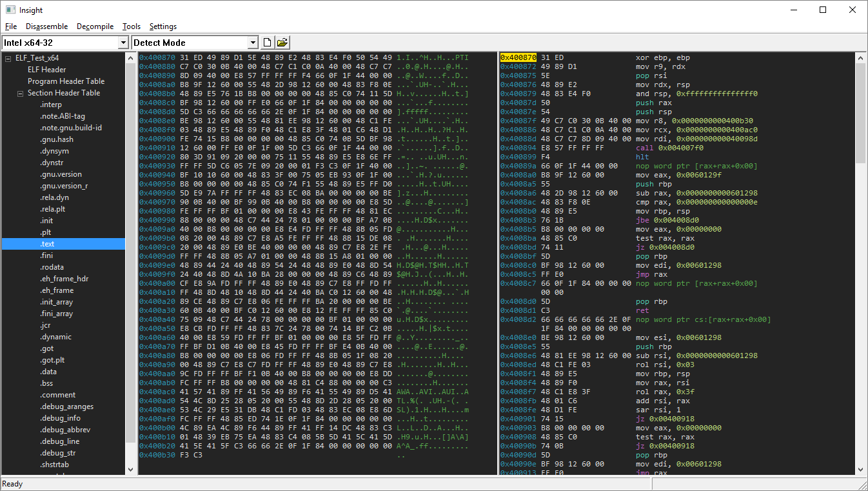Screen dimensions: 868x491
Task: Select ELF Header in the tree
Action: click(46, 70)
